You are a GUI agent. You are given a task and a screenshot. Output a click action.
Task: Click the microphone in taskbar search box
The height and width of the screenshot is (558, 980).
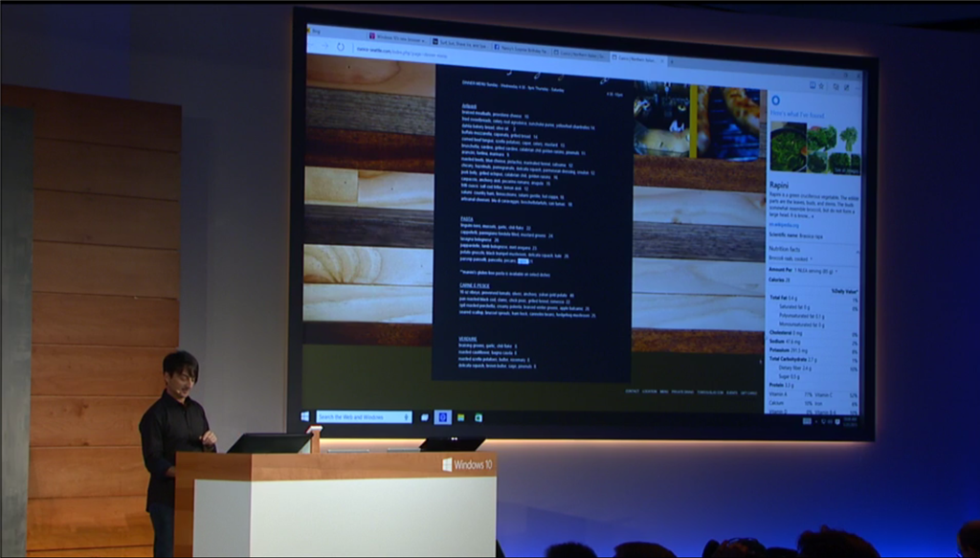click(407, 417)
